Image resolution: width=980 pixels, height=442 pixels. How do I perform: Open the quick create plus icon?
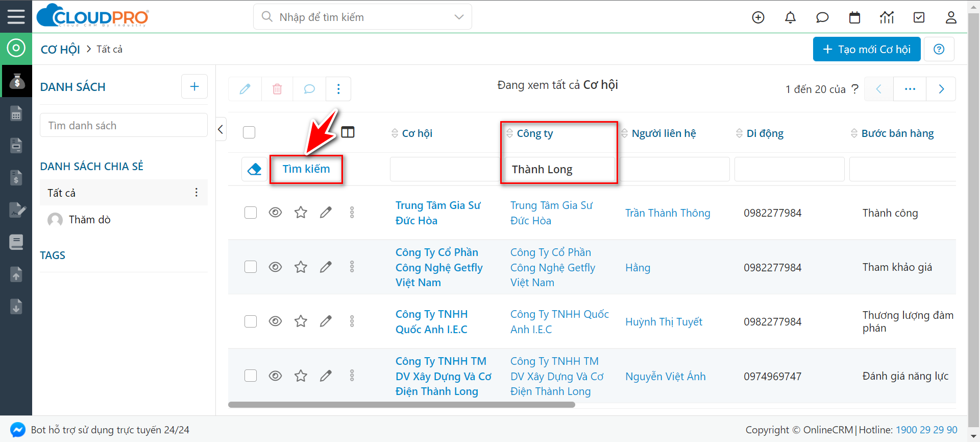coord(758,17)
